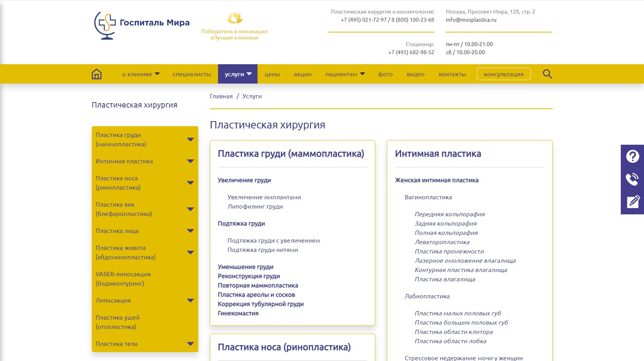Expand Пластика носа sidebar arrow
The width and height of the screenshot is (644, 361).
[x=190, y=183]
